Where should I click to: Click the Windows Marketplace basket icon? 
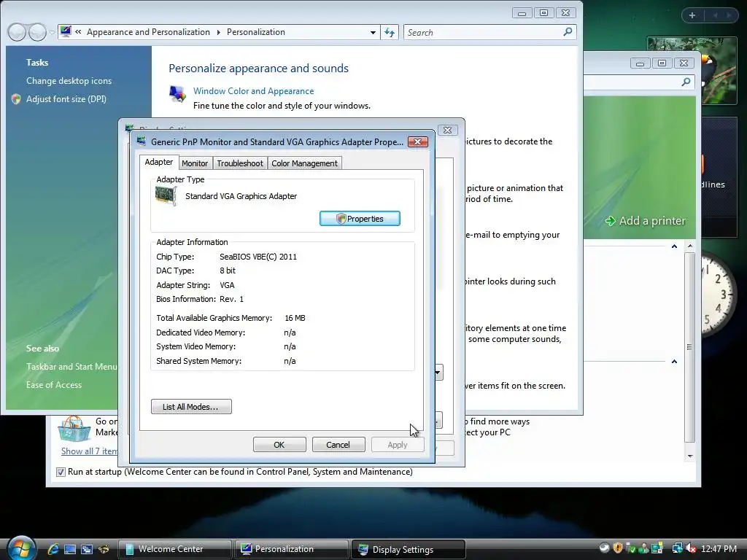pos(74,429)
